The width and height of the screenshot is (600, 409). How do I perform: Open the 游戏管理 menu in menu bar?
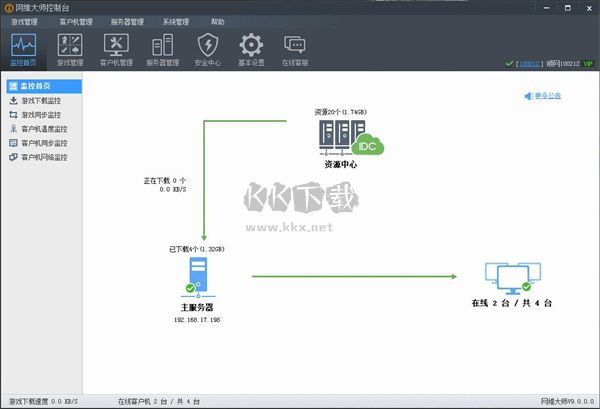click(x=24, y=22)
